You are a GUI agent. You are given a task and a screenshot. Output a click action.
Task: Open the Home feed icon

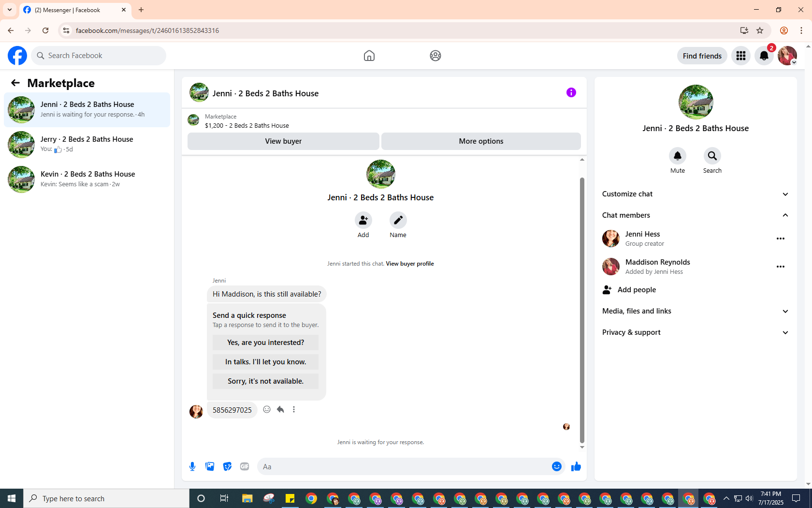coord(369,56)
